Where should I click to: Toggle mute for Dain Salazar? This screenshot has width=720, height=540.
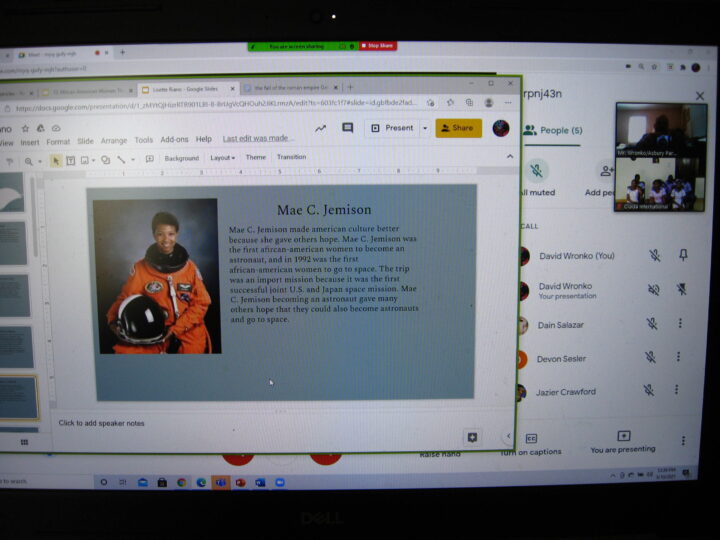pos(651,324)
